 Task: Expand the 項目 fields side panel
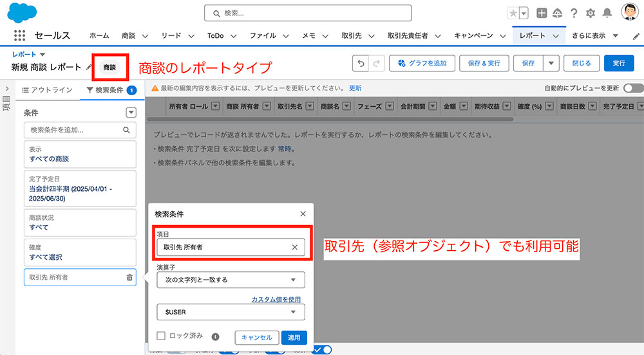(x=7, y=89)
